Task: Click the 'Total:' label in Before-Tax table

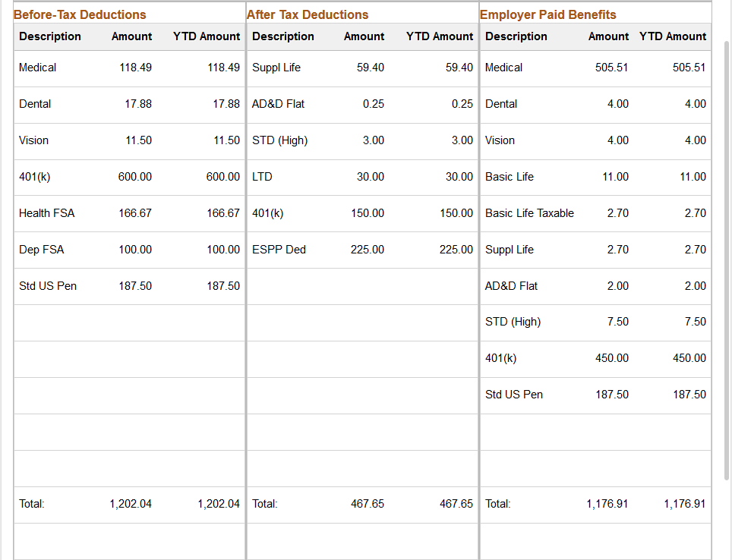Action: click(x=32, y=504)
